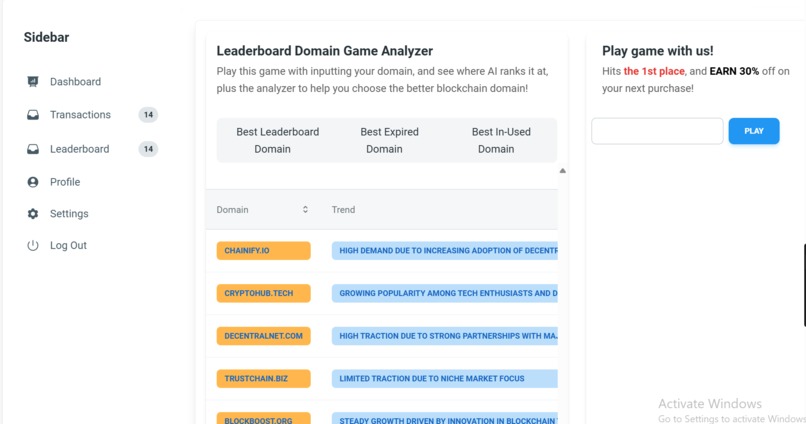The width and height of the screenshot is (806, 424).
Task: Click the domain input field
Action: (x=657, y=131)
